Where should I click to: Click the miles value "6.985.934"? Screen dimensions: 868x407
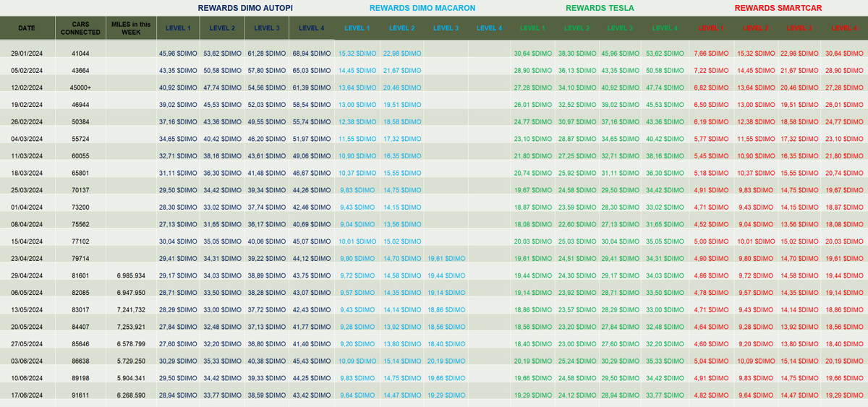pyautogui.click(x=131, y=275)
